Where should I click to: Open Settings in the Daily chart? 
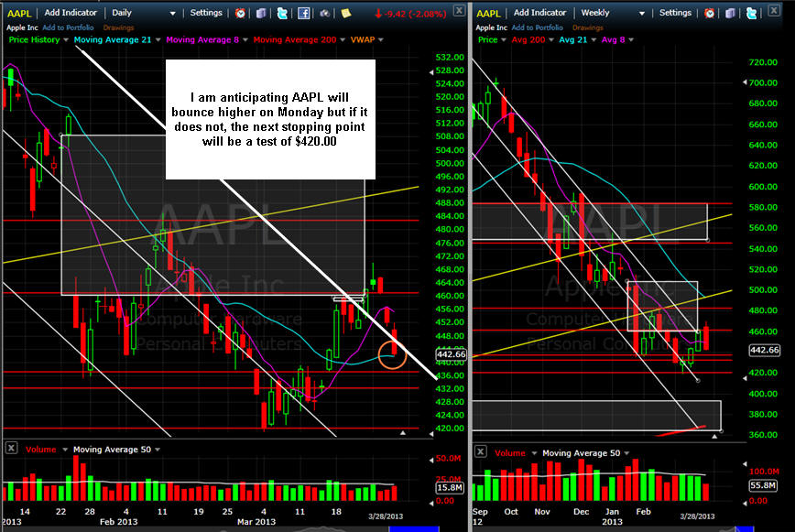tap(206, 13)
